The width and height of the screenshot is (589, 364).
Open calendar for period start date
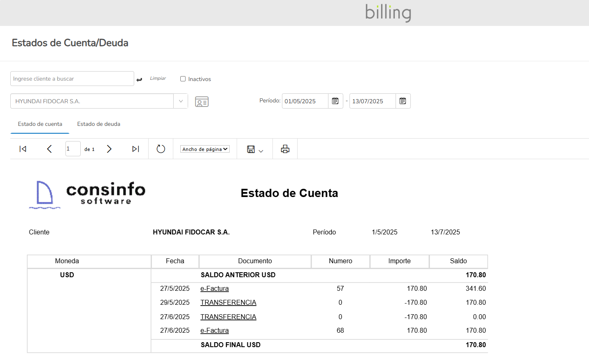click(x=335, y=101)
